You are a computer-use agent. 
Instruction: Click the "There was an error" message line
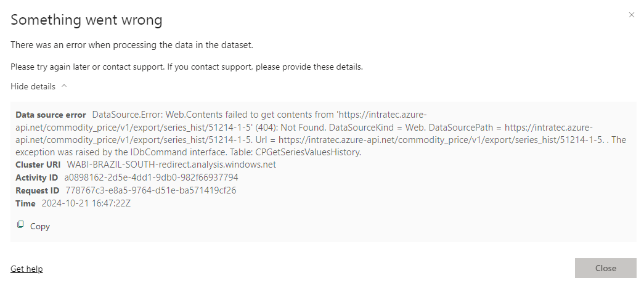coord(132,45)
